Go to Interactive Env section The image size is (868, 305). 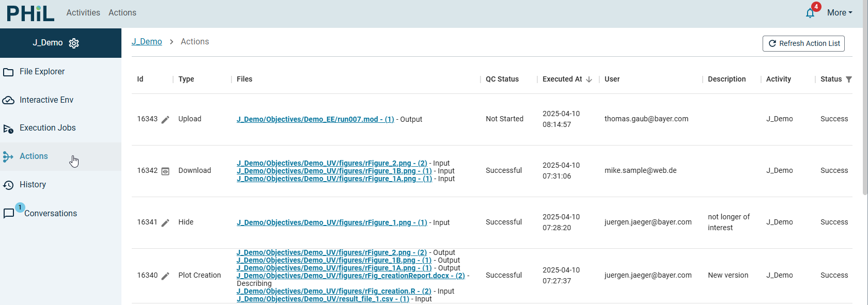46,100
